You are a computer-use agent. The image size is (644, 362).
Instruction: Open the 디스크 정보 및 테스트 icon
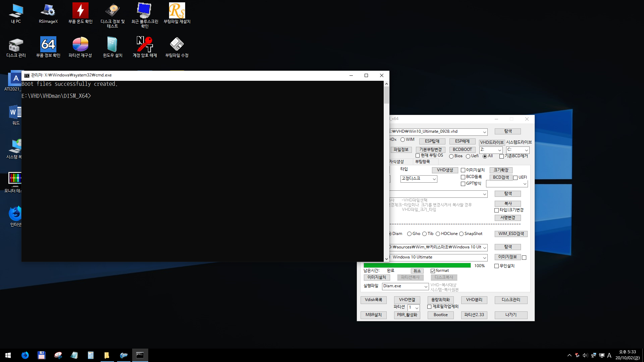112,15
